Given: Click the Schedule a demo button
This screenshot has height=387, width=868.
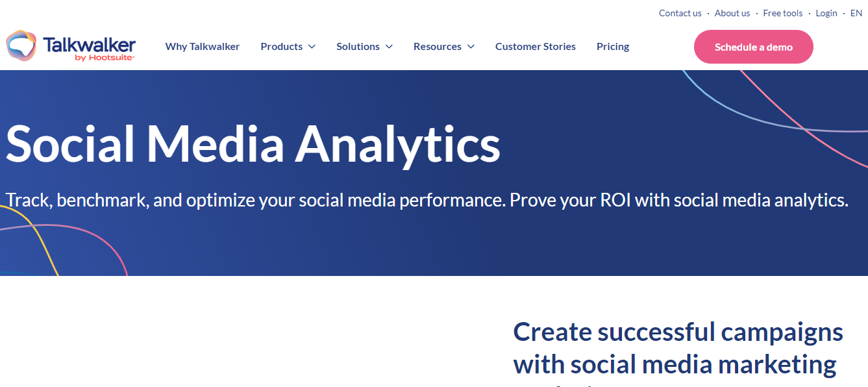Looking at the screenshot, I should pos(753,46).
